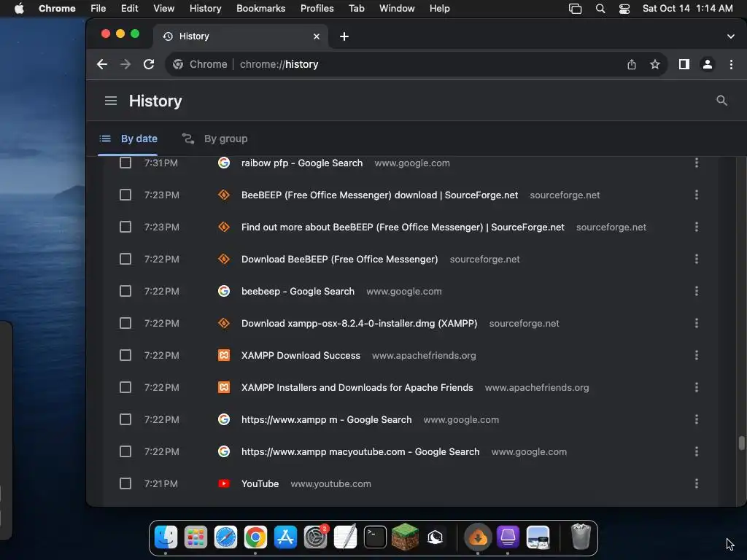This screenshot has width=747, height=560.
Task: Open the XAMPP Download Success link
Action: click(x=301, y=355)
